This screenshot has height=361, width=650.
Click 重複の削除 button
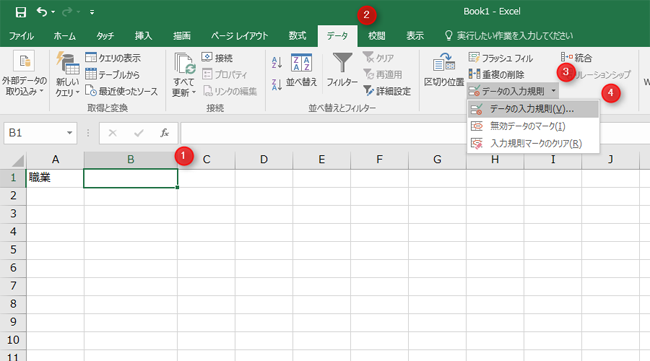point(497,75)
